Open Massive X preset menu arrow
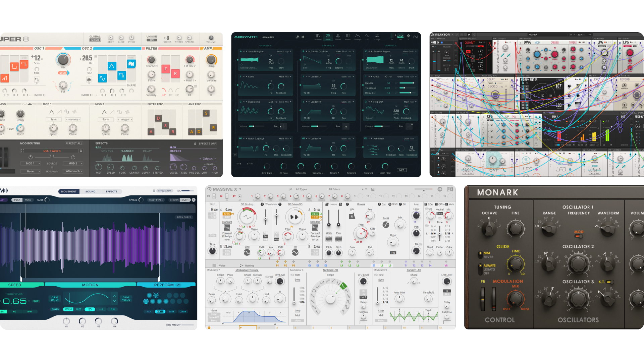Screen dimensions: 644x362 point(240,189)
